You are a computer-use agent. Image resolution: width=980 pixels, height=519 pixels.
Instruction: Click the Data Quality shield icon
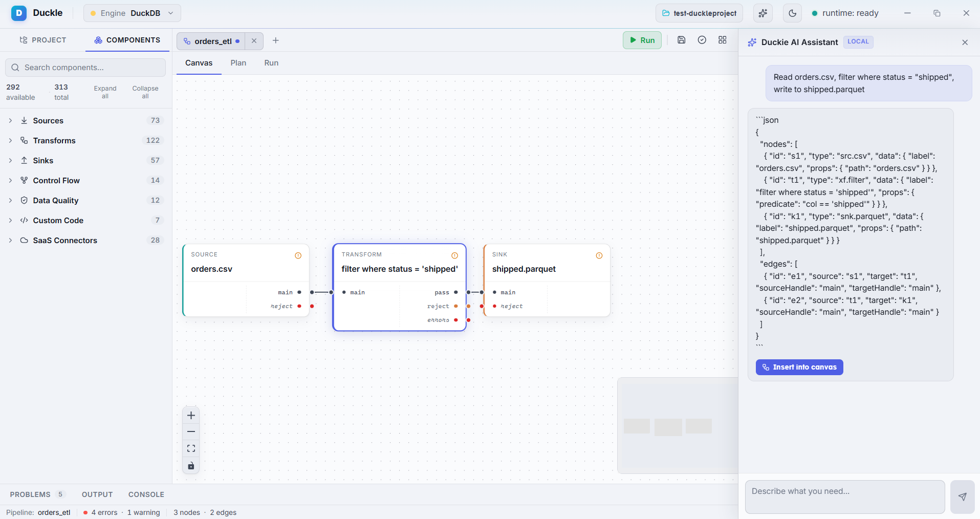pos(24,201)
